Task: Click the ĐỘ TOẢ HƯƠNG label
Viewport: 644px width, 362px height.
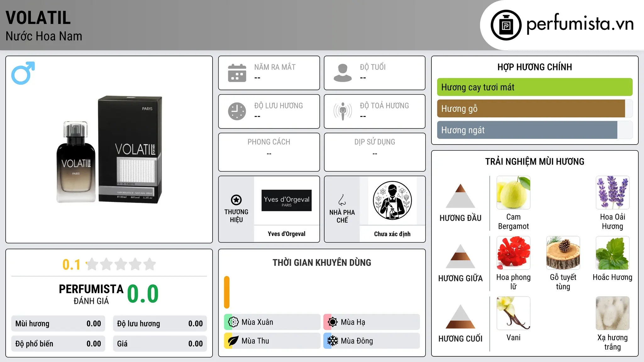Action: tap(384, 106)
